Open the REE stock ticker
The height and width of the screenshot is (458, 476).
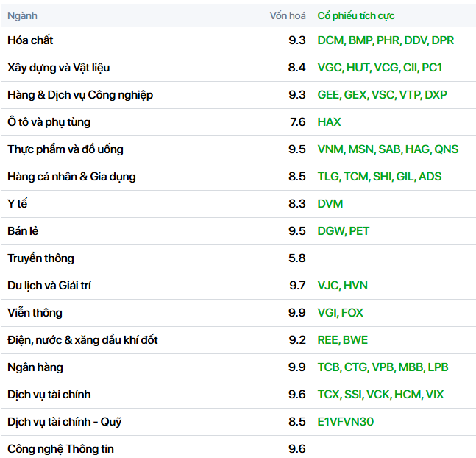[328, 340]
